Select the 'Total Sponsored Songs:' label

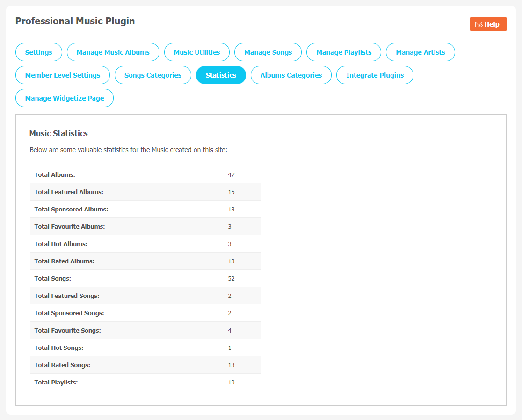tap(69, 313)
